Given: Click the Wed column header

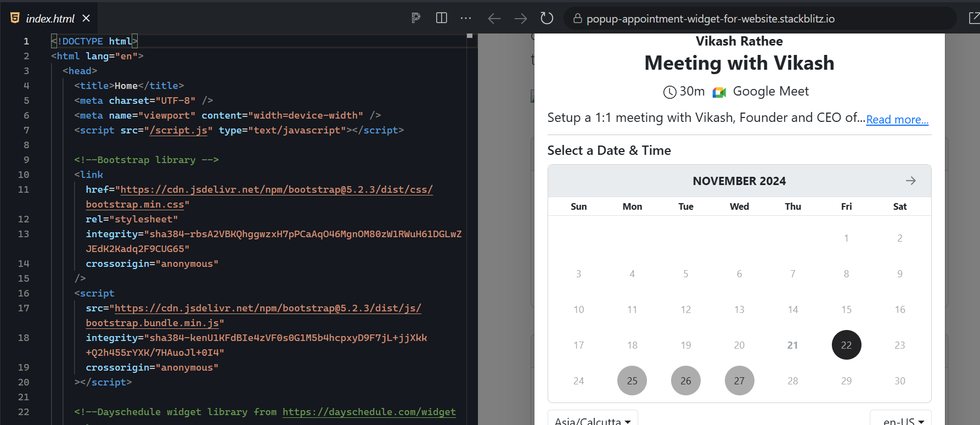Looking at the screenshot, I should [739, 206].
